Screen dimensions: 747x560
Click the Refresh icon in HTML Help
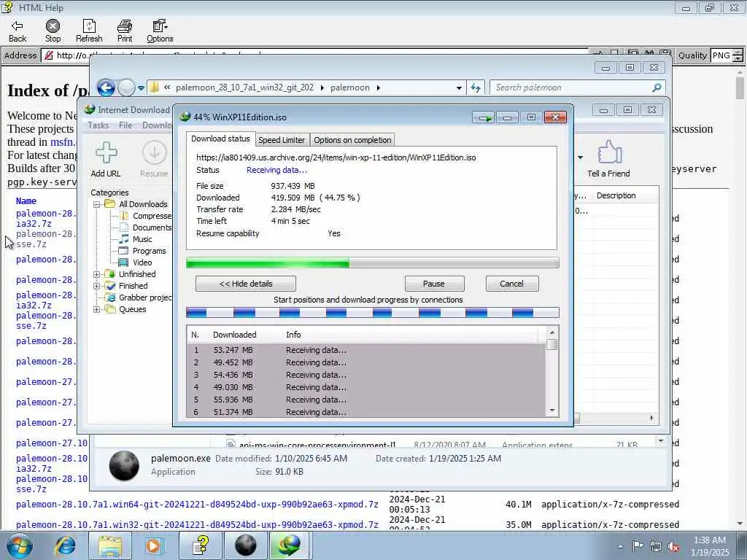click(89, 26)
